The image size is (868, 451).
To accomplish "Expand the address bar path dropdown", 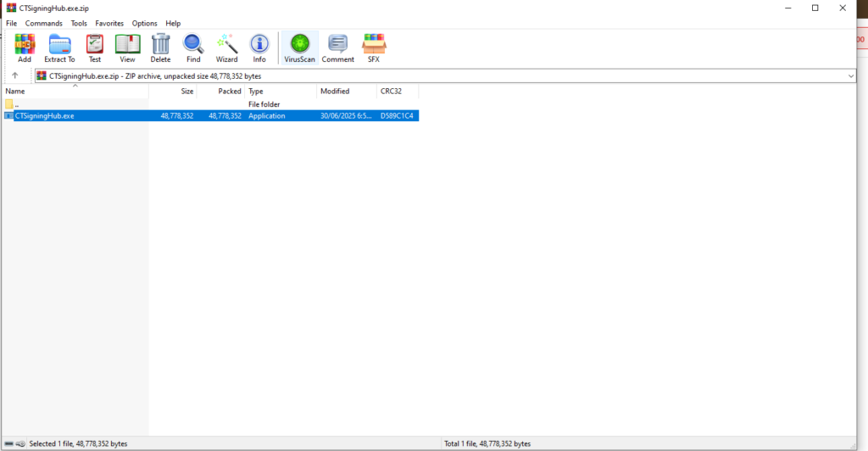I will pos(850,75).
